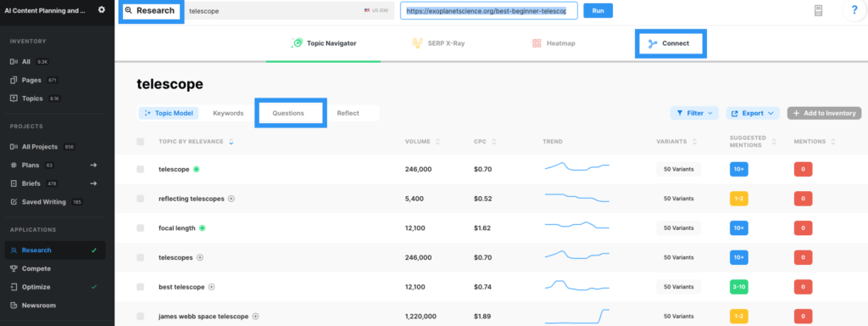
Task: Check the telescopes row checkbox
Action: coord(140,257)
